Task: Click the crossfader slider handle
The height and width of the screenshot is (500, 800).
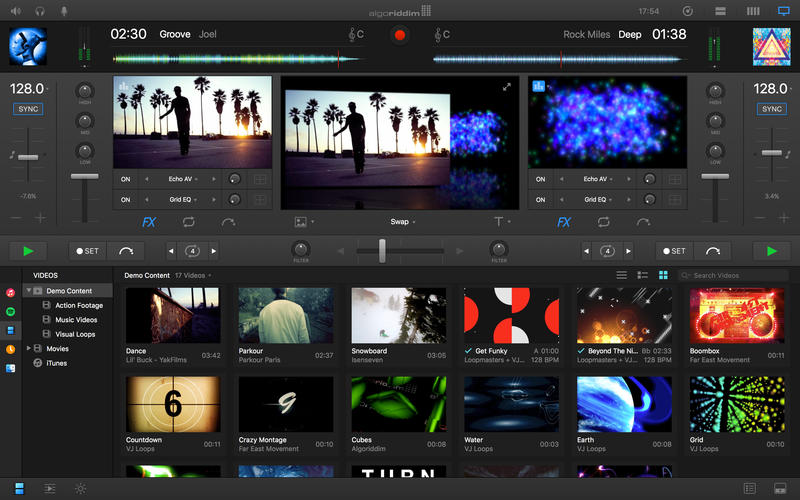Action: point(382,250)
